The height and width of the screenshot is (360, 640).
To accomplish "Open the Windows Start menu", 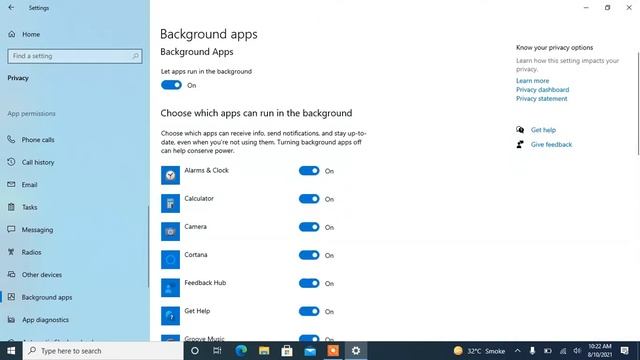I will pos(11,351).
